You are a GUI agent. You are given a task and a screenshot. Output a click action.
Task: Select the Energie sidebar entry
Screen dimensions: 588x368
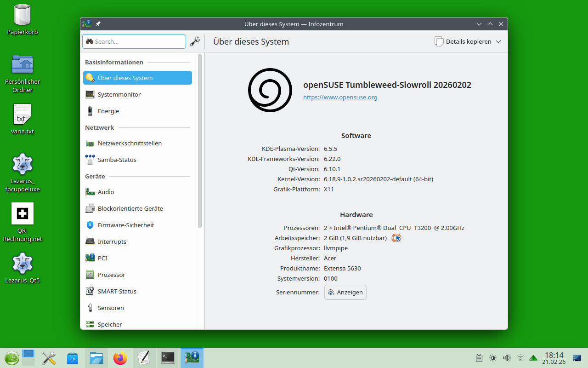coord(108,111)
